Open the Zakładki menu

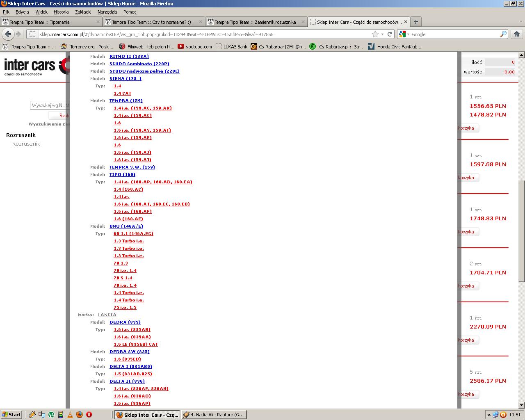[83, 12]
